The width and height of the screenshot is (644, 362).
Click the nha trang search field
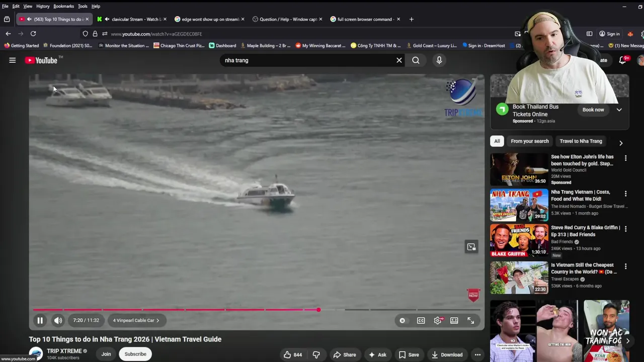pyautogui.click(x=307, y=60)
